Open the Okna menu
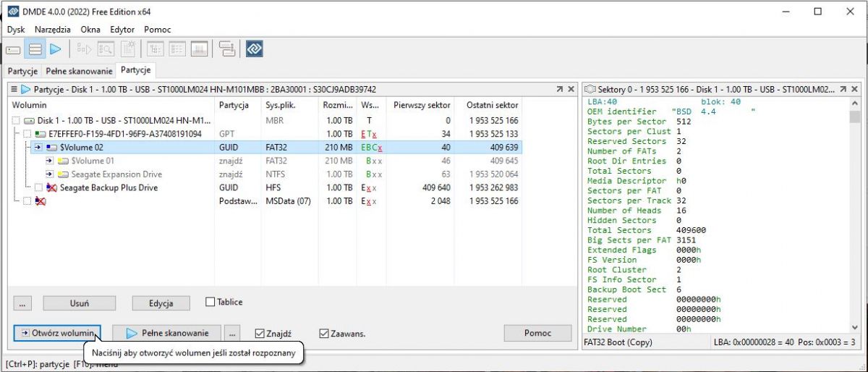 pyautogui.click(x=90, y=30)
